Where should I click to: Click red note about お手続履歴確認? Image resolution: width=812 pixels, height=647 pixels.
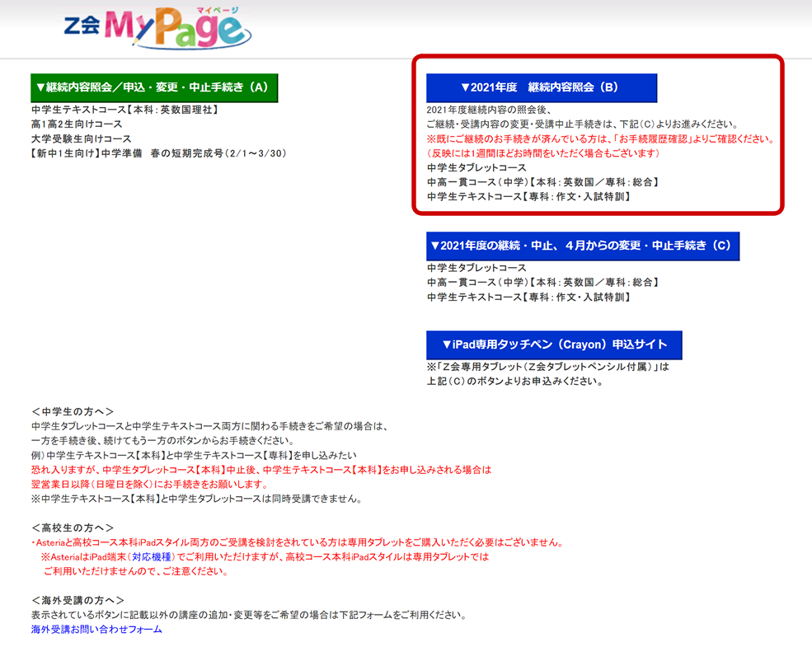click(x=601, y=138)
